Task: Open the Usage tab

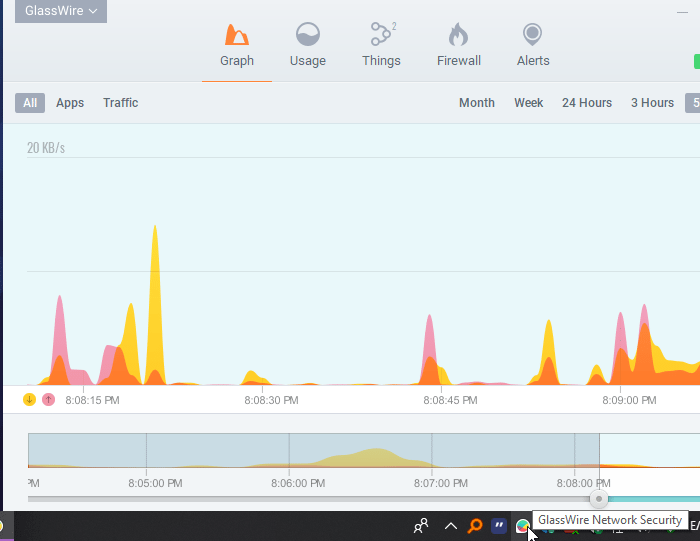Action: (308, 46)
